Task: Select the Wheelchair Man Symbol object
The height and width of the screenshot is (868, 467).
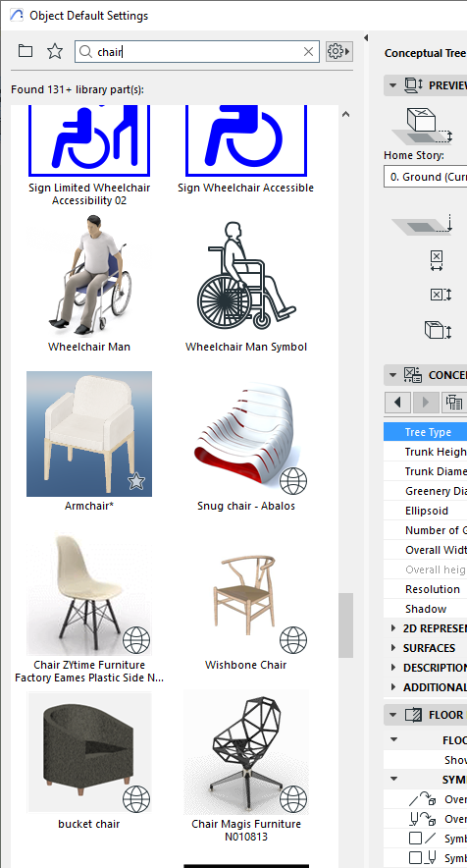Action: point(246,285)
